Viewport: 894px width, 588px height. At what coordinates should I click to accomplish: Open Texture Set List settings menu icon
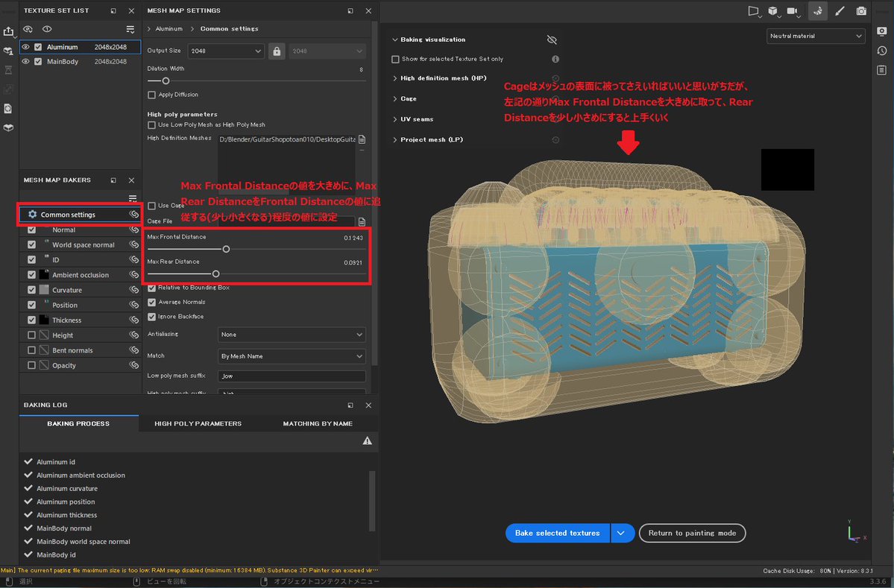[130, 29]
